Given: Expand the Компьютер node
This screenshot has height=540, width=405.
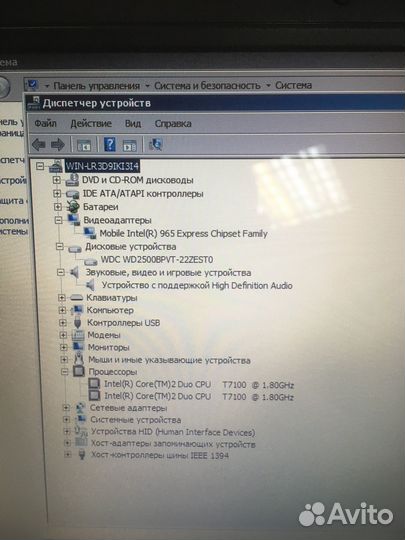Looking at the screenshot, I should coord(62,310).
